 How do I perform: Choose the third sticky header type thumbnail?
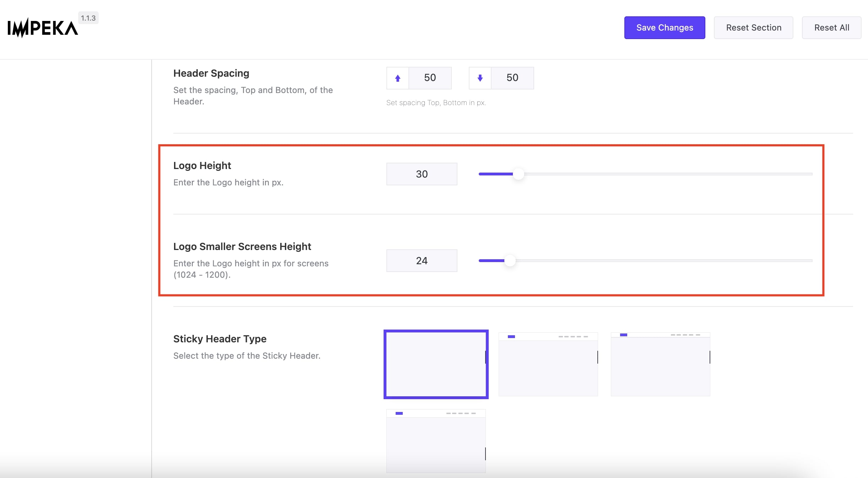[x=660, y=364]
